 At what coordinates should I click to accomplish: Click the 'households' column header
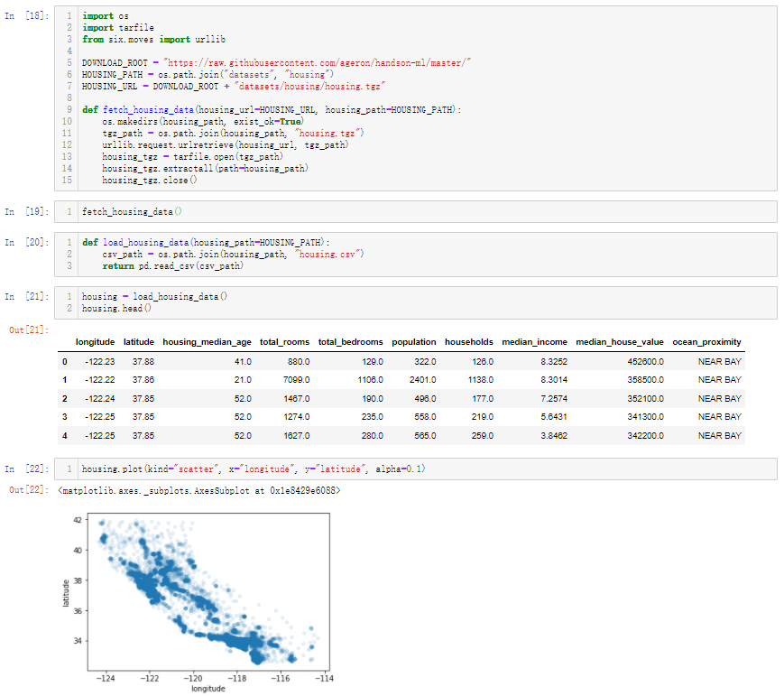(469, 342)
